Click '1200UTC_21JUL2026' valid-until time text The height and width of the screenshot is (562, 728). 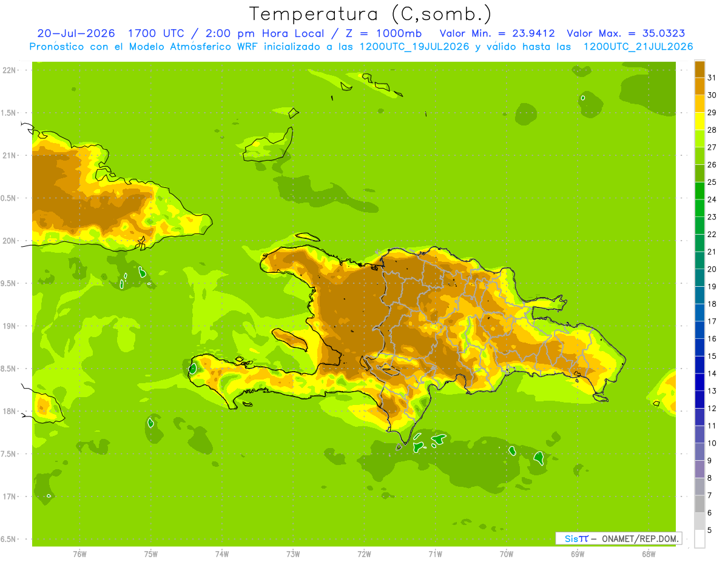(638, 47)
